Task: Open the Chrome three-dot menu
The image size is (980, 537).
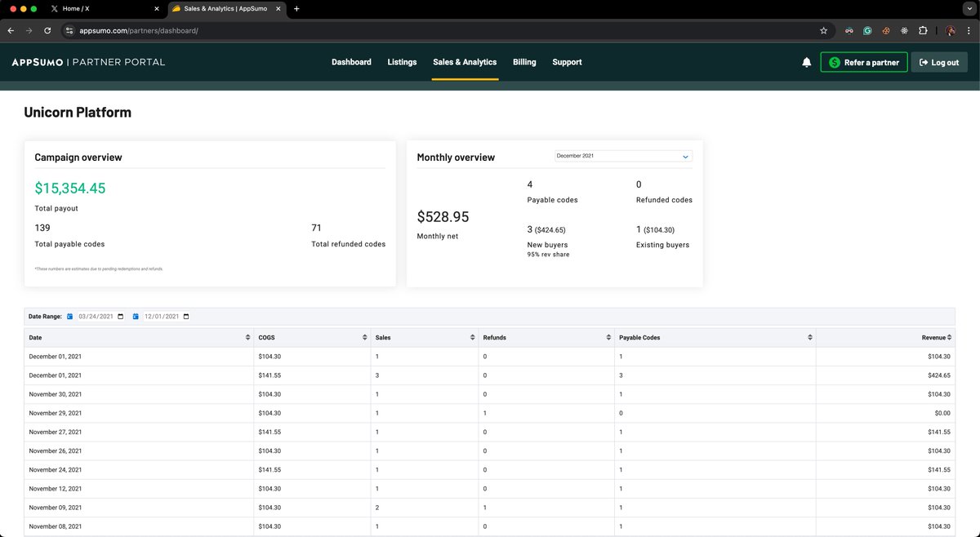Action: point(969,30)
